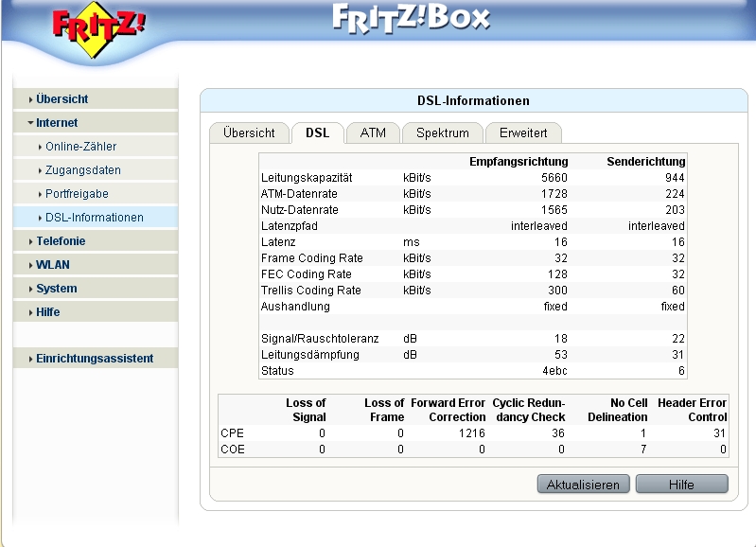Select the DSL tab
Image resolution: width=756 pixels, height=547 pixels.
point(318,133)
